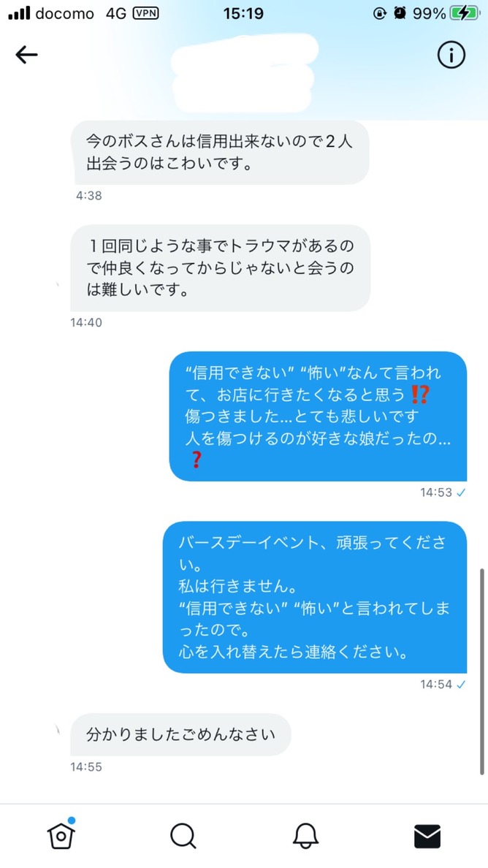The height and width of the screenshot is (868, 488).
Task: Select message starting with 今のボスさんは信用出来ない
Action: (x=221, y=152)
